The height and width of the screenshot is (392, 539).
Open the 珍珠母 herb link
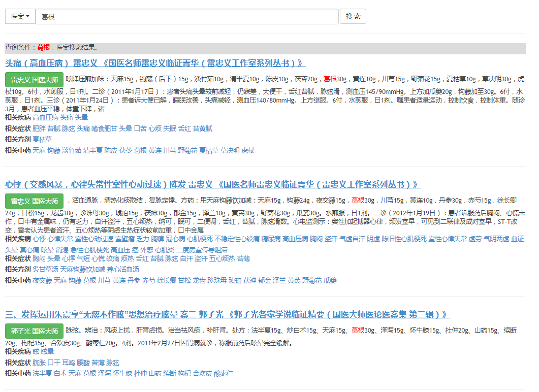pos(217,281)
